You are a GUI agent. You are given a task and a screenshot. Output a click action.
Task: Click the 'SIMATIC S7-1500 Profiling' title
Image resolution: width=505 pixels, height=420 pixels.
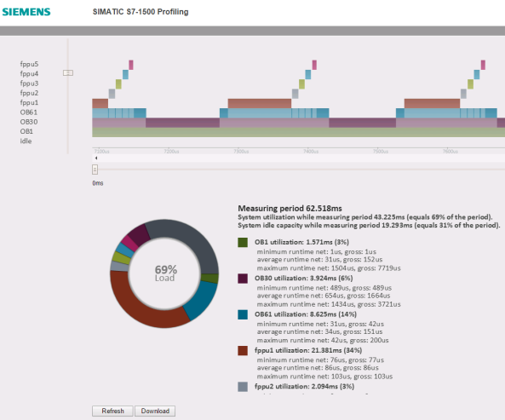point(141,12)
